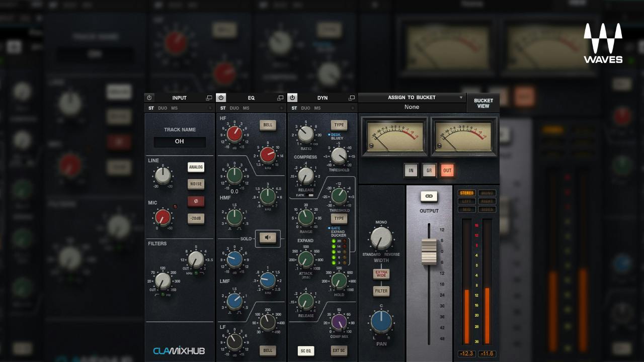Toggle the LF BELL button
The width and height of the screenshot is (644, 362).
(x=268, y=350)
